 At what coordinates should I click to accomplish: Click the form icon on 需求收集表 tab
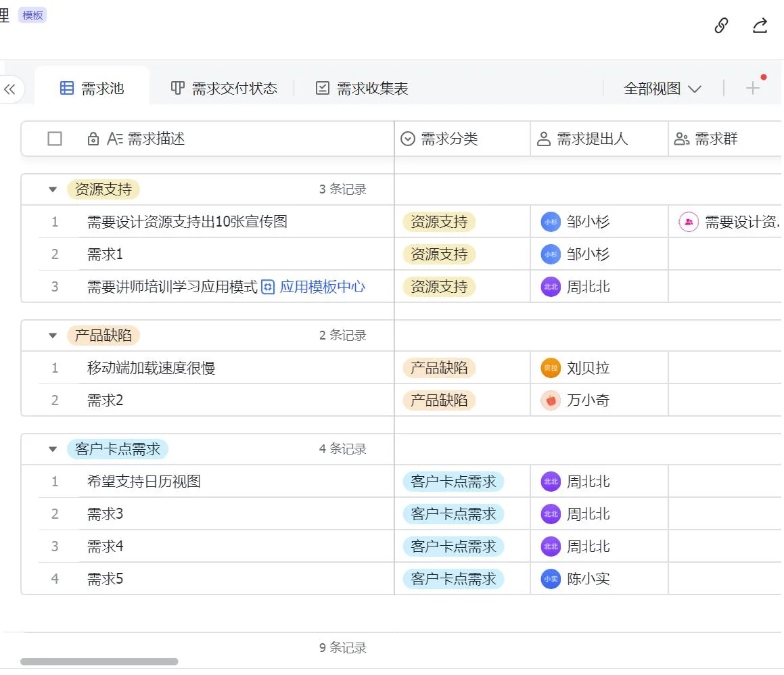323,89
